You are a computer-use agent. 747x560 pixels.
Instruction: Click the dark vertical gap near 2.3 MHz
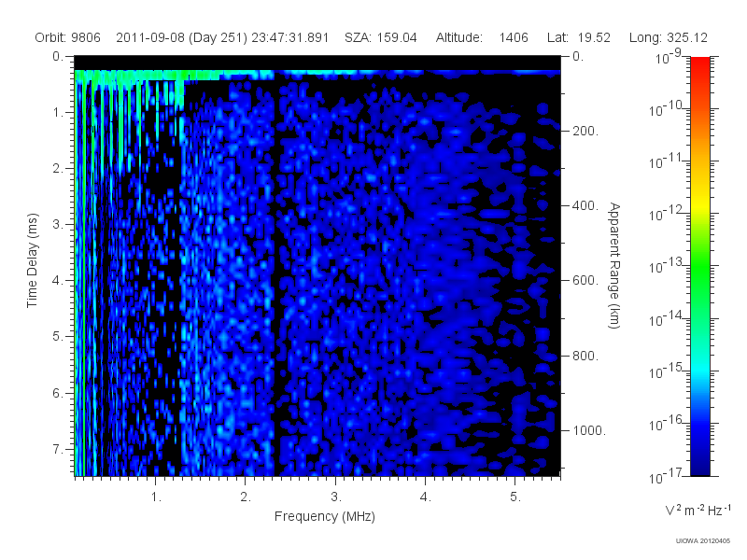pyautogui.click(x=276, y=276)
